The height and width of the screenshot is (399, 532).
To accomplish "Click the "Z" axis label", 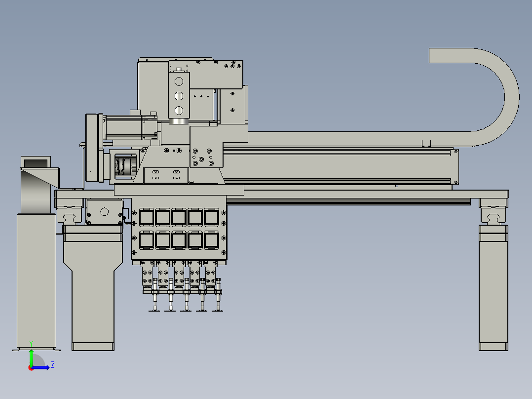I will coord(53,365).
